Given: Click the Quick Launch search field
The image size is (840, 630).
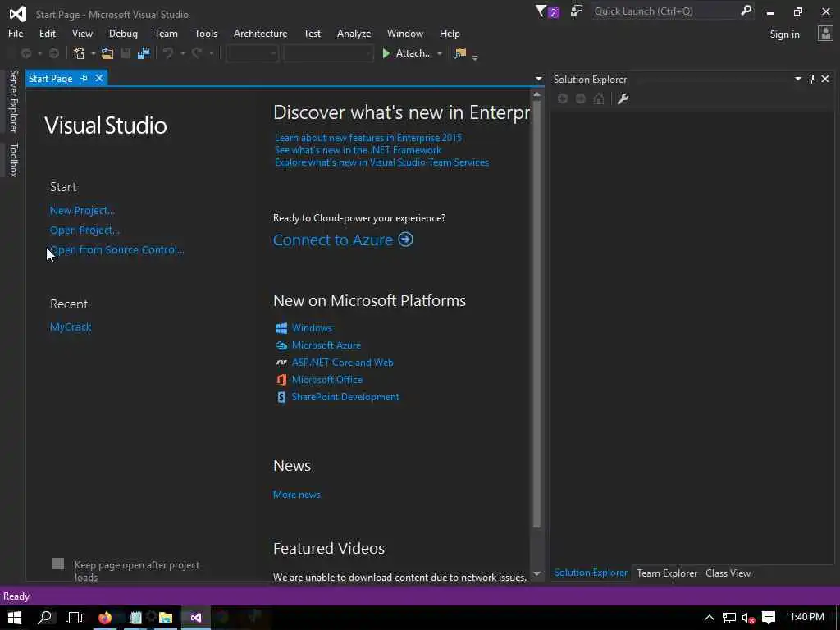Looking at the screenshot, I should point(666,11).
